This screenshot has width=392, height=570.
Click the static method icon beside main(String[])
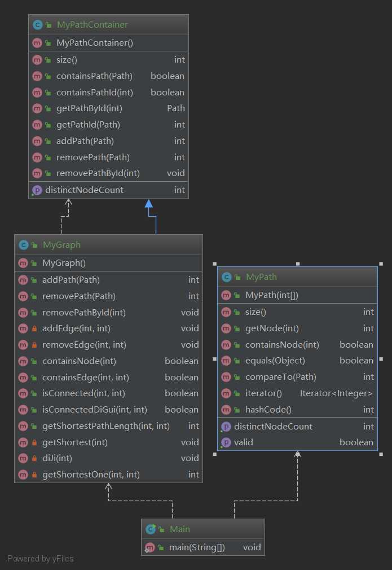click(x=149, y=547)
